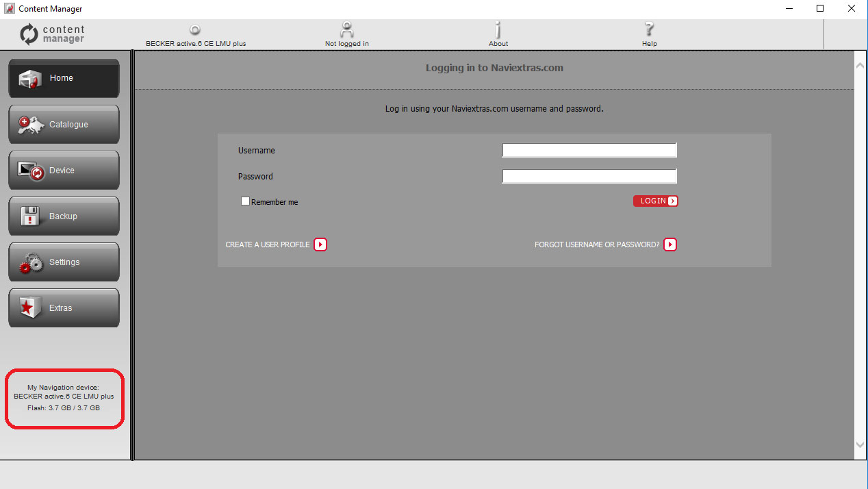The height and width of the screenshot is (489, 868).
Task: Open the Catalogue section
Action: pos(64,124)
